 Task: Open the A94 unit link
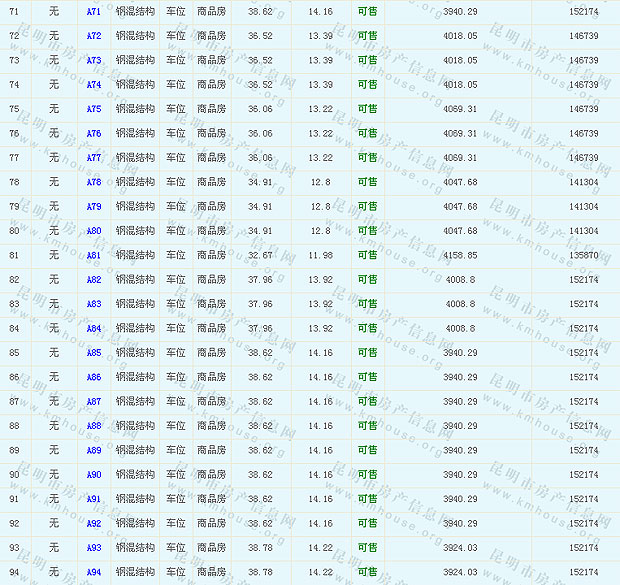click(93, 572)
